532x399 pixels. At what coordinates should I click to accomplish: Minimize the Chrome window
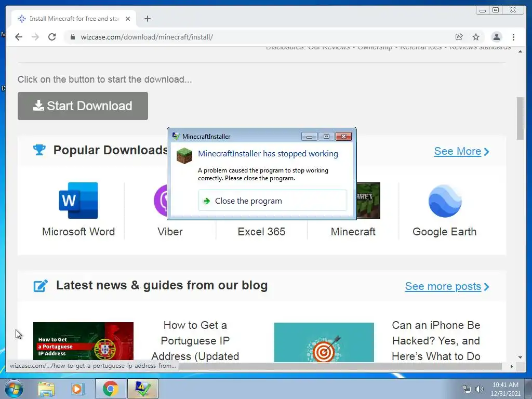tap(483, 10)
